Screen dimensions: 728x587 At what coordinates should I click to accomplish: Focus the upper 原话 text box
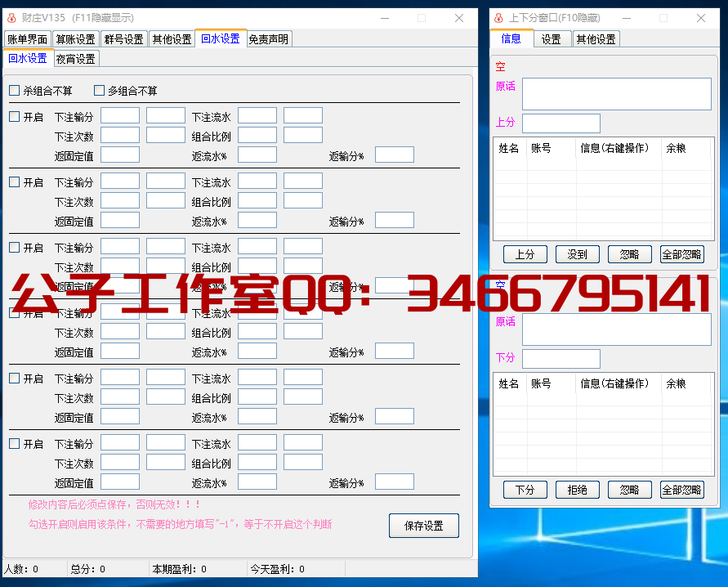coord(617,94)
